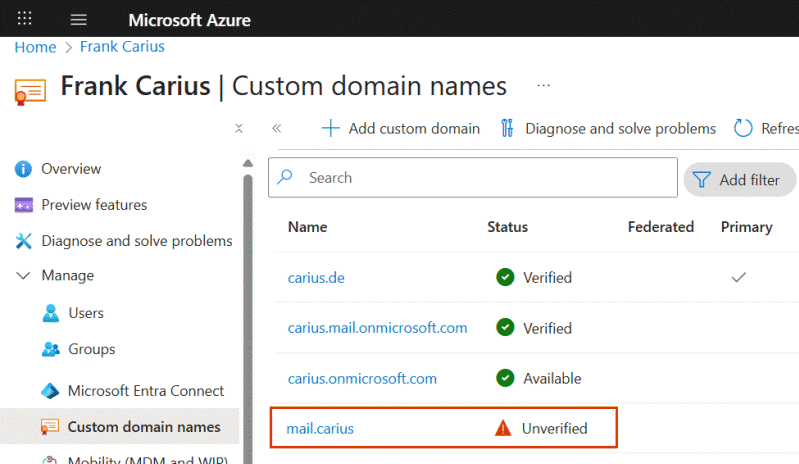The image size is (799, 464).
Task: Open Diagnose and solve problems in sidebar
Action: (137, 240)
